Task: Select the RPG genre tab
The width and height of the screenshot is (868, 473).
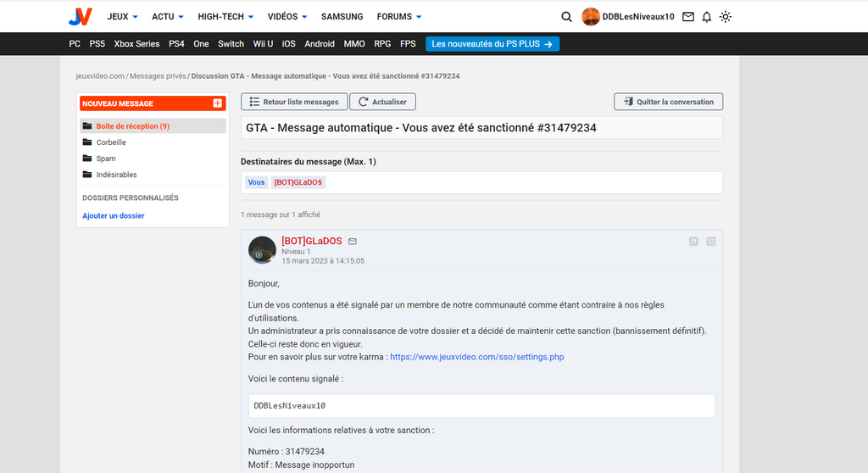Action: [x=382, y=44]
